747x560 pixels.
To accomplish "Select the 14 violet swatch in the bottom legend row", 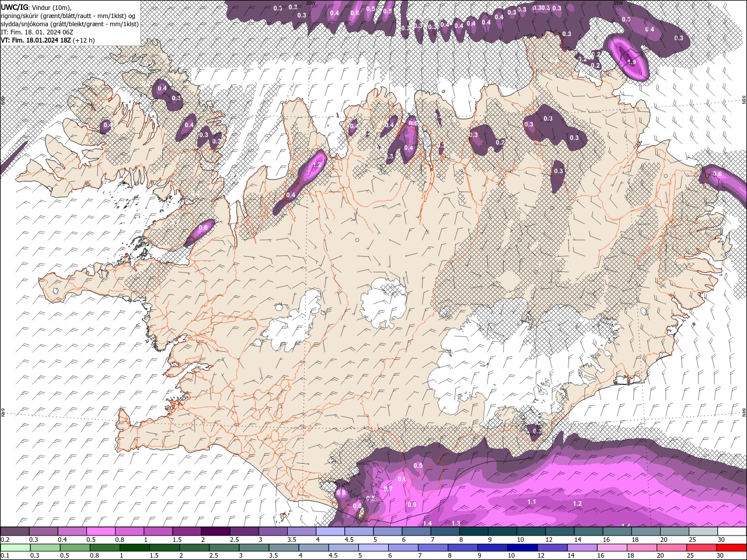I will coord(581,548).
